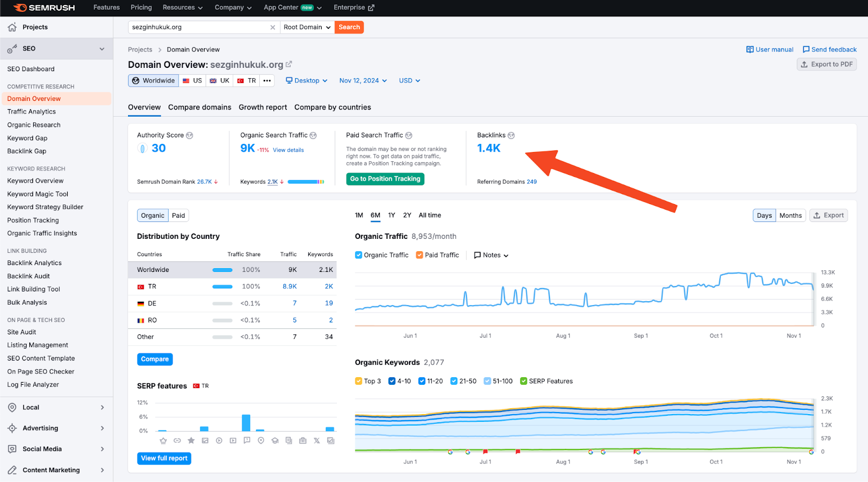Screen dimensions: 868x482
Task: Open View details link
Action: (288, 150)
